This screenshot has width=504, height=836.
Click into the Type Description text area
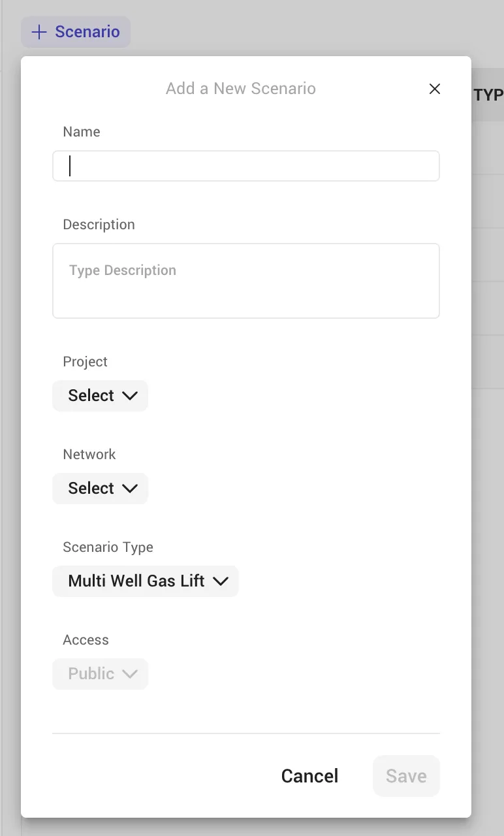[x=246, y=281]
